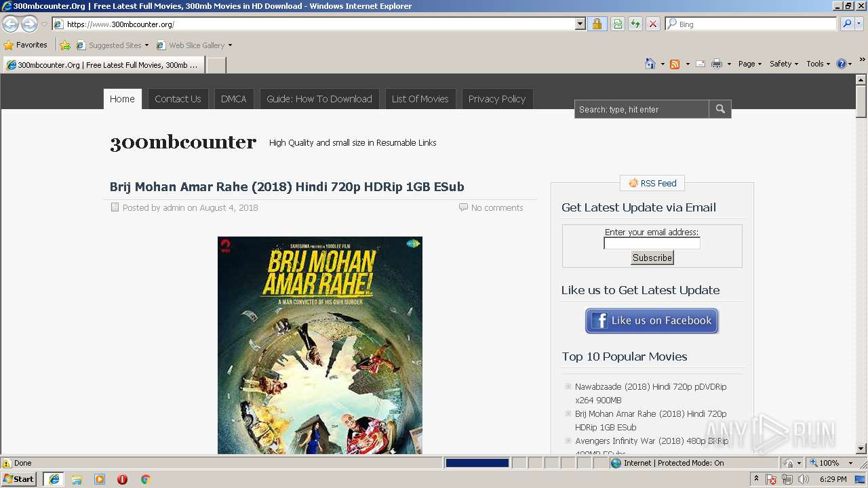Open Nawabzaade (2018) popular movie link
868x488 pixels.
pos(650,393)
